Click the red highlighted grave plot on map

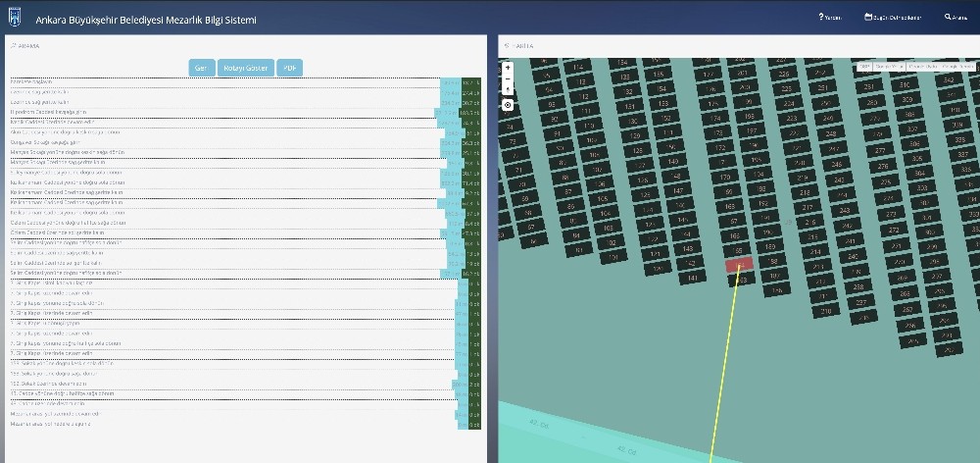click(739, 265)
